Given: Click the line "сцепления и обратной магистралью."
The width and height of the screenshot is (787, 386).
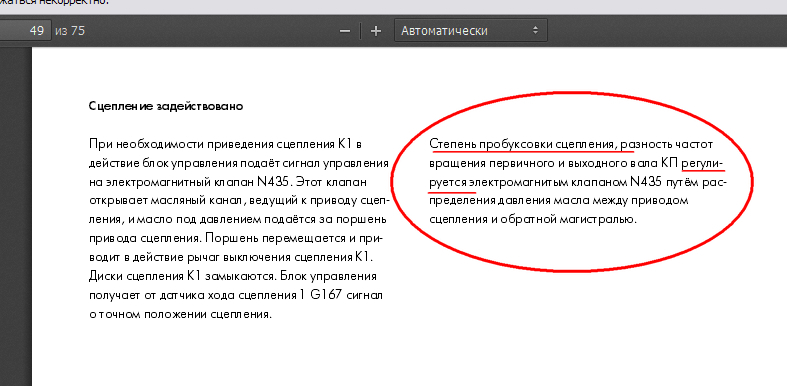Looking at the screenshot, I should 533,220.
